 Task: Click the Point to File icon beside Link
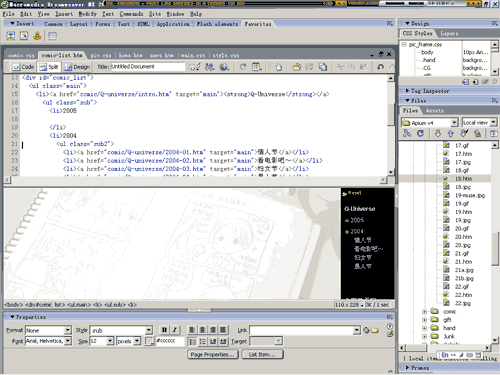pyautogui.click(x=366, y=330)
